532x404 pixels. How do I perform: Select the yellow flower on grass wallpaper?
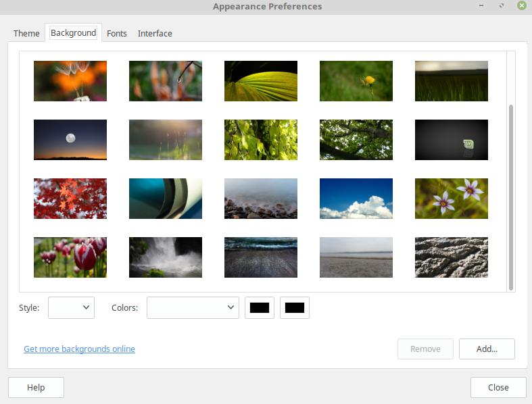tap(356, 81)
